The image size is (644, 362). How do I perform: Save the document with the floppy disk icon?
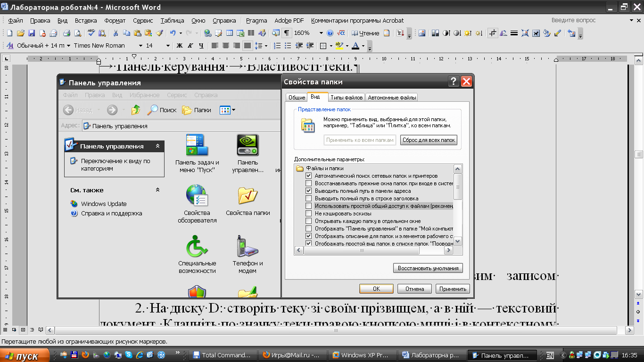coord(32,33)
